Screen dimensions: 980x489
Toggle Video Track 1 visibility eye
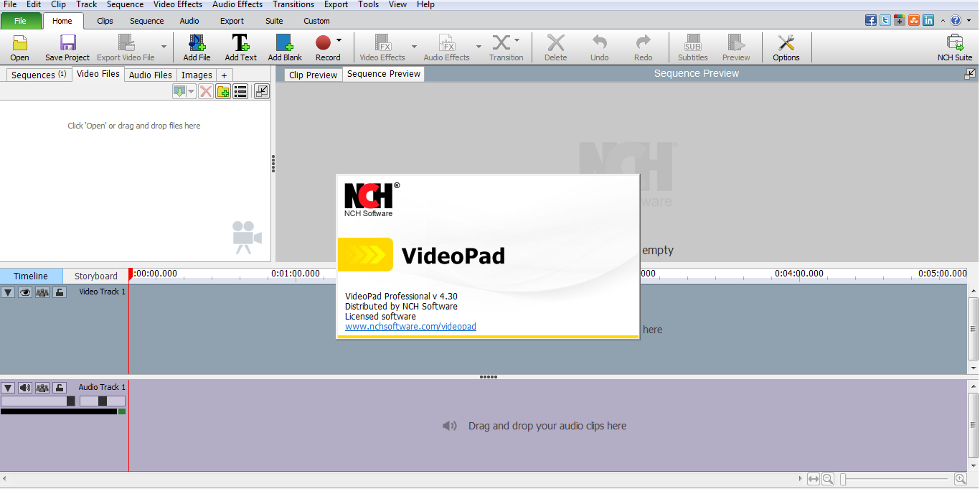point(25,292)
